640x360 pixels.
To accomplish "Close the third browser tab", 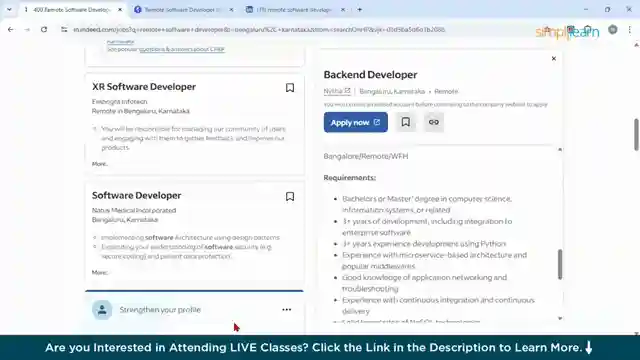I will 343,9.
